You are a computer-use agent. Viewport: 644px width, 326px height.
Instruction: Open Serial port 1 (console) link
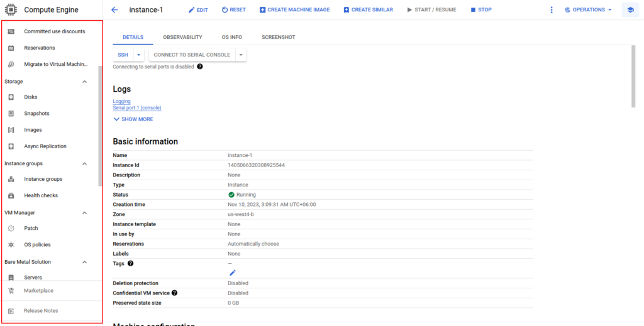pos(137,108)
